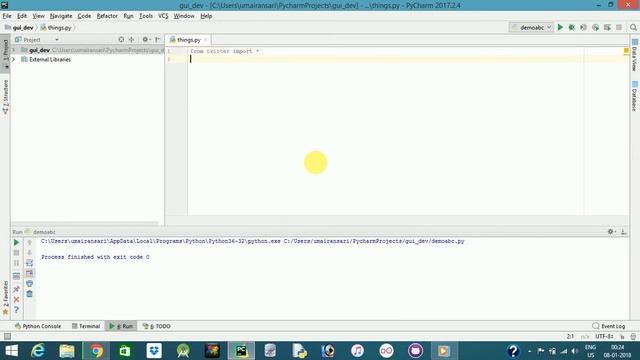Image resolution: width=640 pixels, height=360 pixels.
Task: Toggle soft-wrap in Run console
Action: pyautogui.click(x=29, y=263)
